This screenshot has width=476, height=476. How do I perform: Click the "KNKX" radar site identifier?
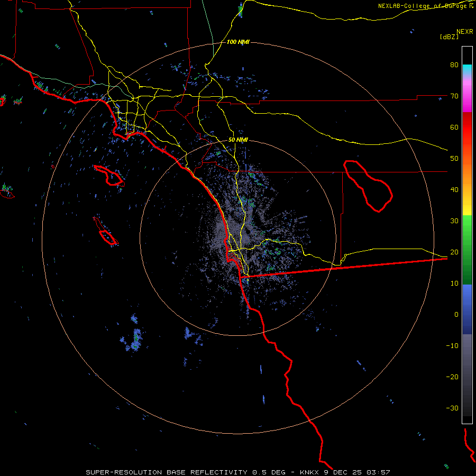pyautogui.click(x=309, y=472)
